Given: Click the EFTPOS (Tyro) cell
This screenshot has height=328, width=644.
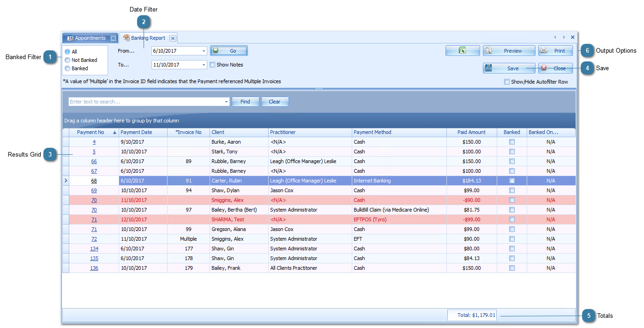Looking at the screenshot, I should 399,219.
